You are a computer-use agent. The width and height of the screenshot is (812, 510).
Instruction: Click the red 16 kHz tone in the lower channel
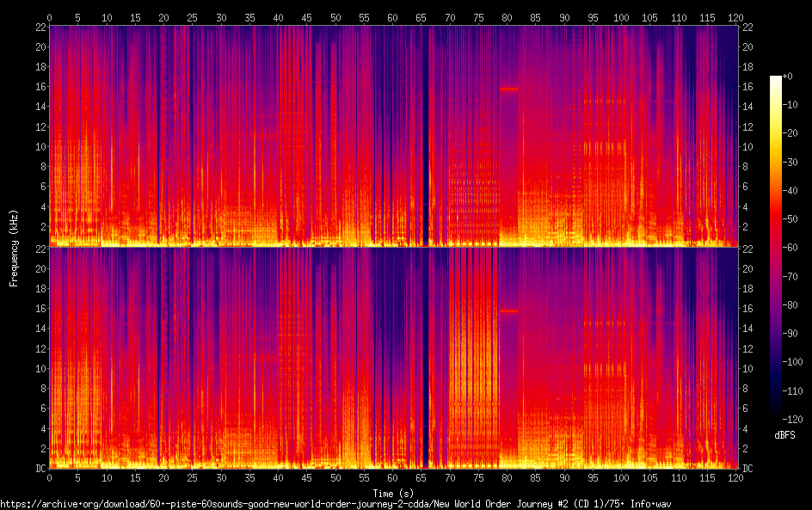tap(509, 310)
